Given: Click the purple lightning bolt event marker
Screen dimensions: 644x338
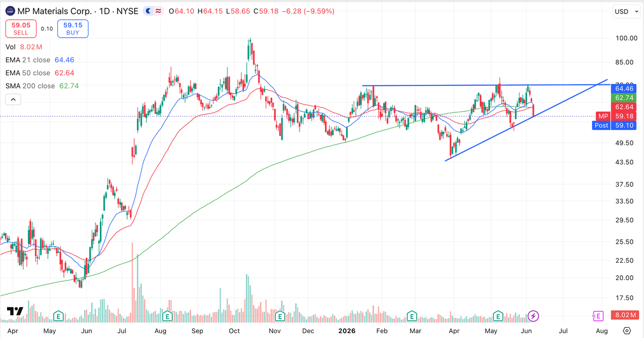Looking at the screenshot, I should [533, 316].
